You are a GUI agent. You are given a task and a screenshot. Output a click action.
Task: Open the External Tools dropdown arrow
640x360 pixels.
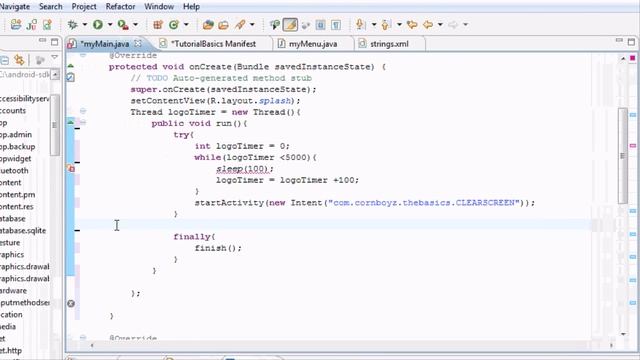coord(136,25)
